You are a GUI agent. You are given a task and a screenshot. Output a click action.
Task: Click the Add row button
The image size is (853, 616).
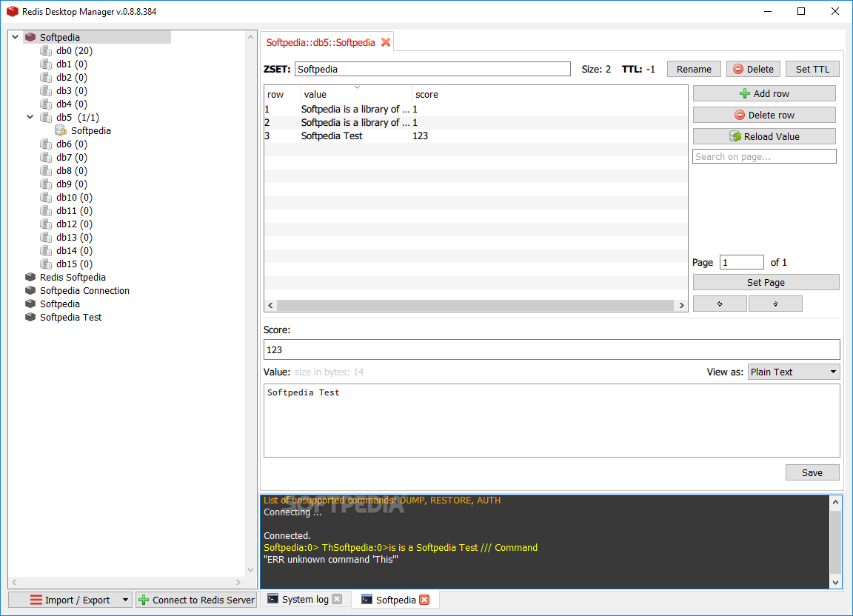pyautogui.click(x=764, y=93)
